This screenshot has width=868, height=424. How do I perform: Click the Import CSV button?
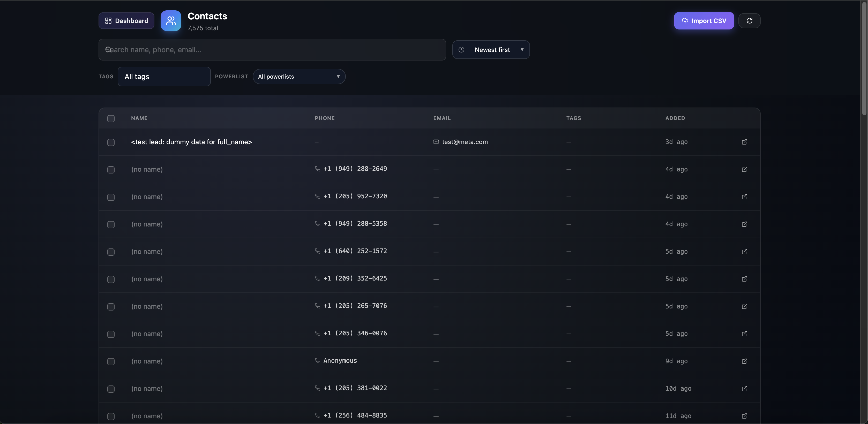coord(704,21)
